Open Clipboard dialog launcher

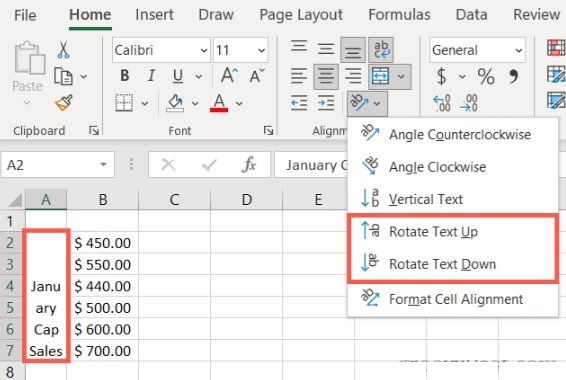point(94,131)
